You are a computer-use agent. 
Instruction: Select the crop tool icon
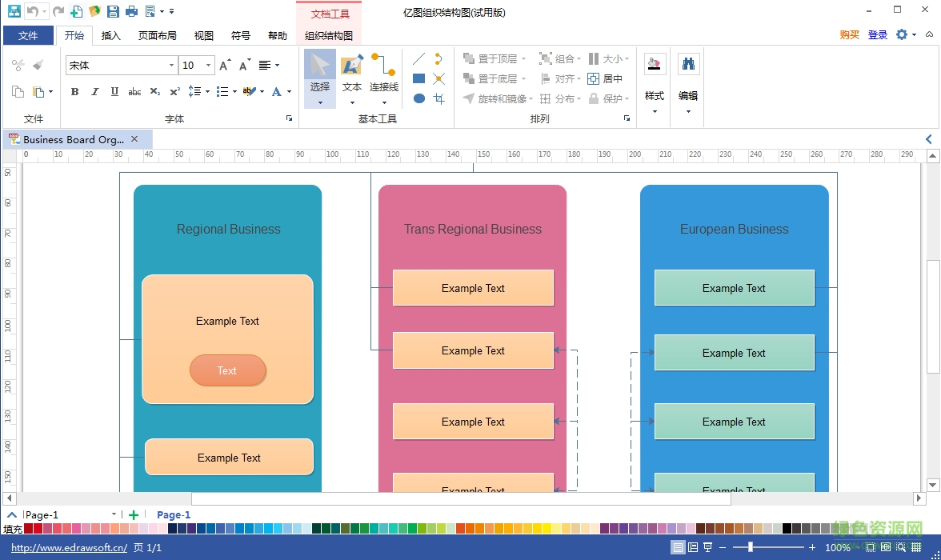tap(438, 98)
